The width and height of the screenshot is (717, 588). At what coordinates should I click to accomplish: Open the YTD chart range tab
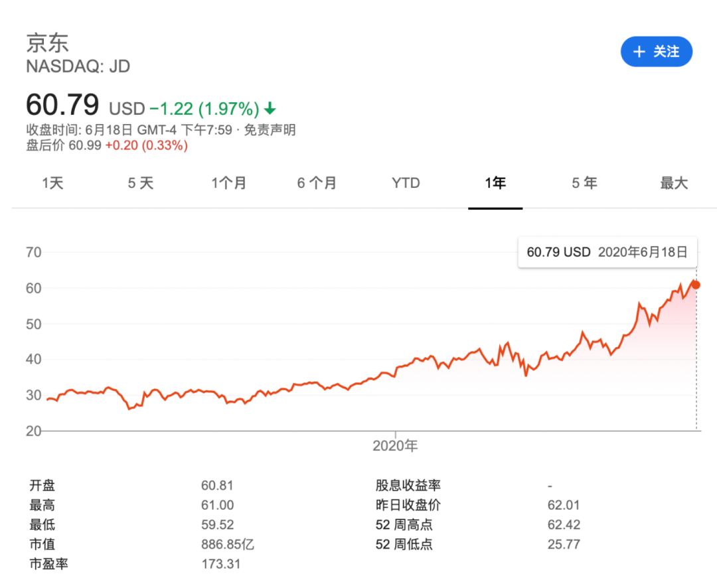(x=406, y=183)
